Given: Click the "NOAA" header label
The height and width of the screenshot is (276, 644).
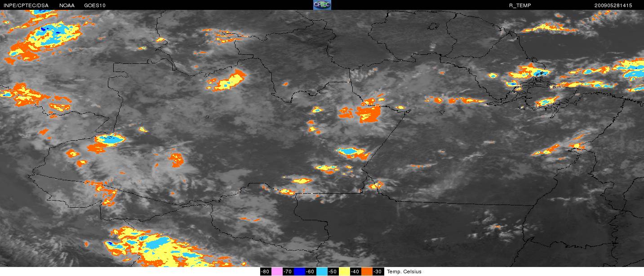Looking at the screenshot, I should pos(67,5).
